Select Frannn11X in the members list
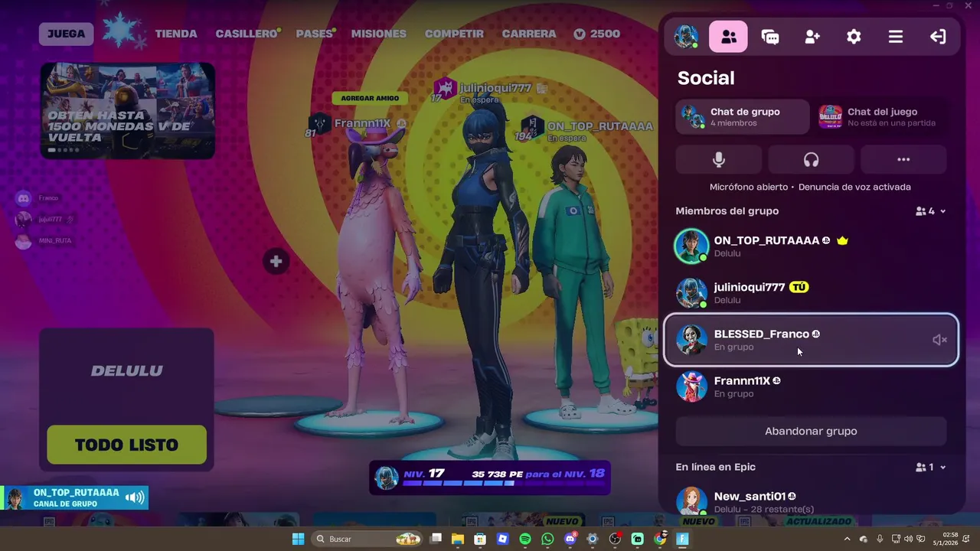Screen dimensions: 980x551 pyautogui.click(x=811, y=386)
